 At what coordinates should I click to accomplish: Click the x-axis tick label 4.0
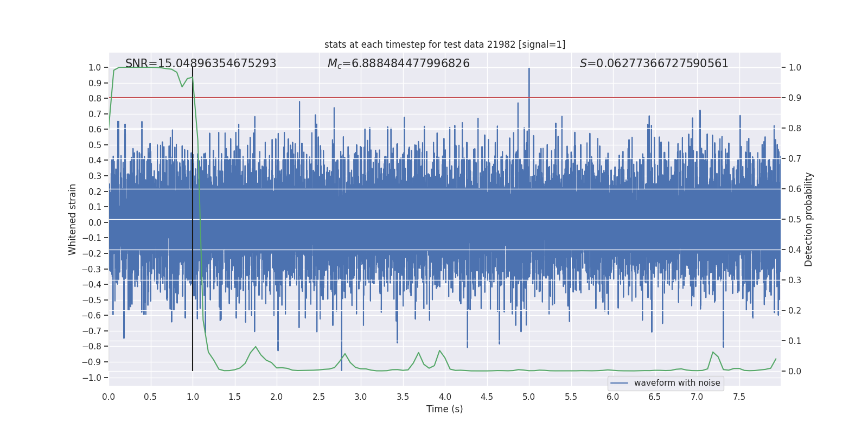click(445, 397)
